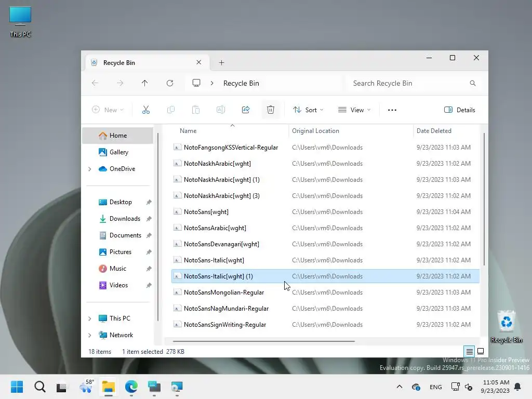The width and height of the screenshot is (532, 399).
Task: Click the Cut scissors icon
Action: coord(146,110)
